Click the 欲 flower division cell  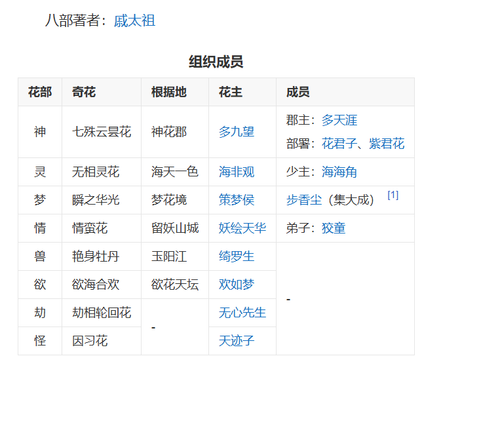click(40, 285)
